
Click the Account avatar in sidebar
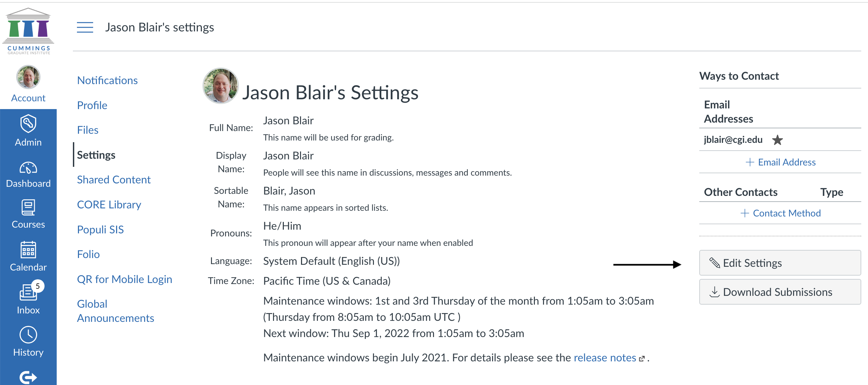coord(28,77)
